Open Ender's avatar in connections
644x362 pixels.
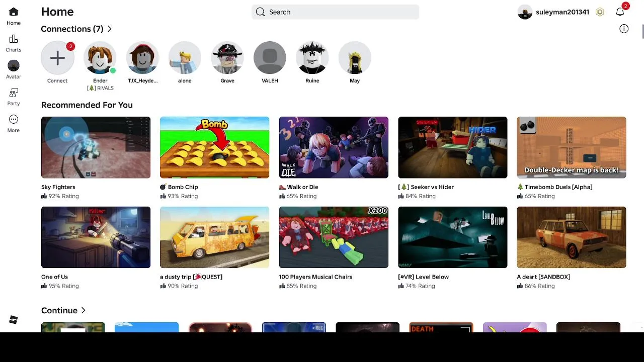100,58
